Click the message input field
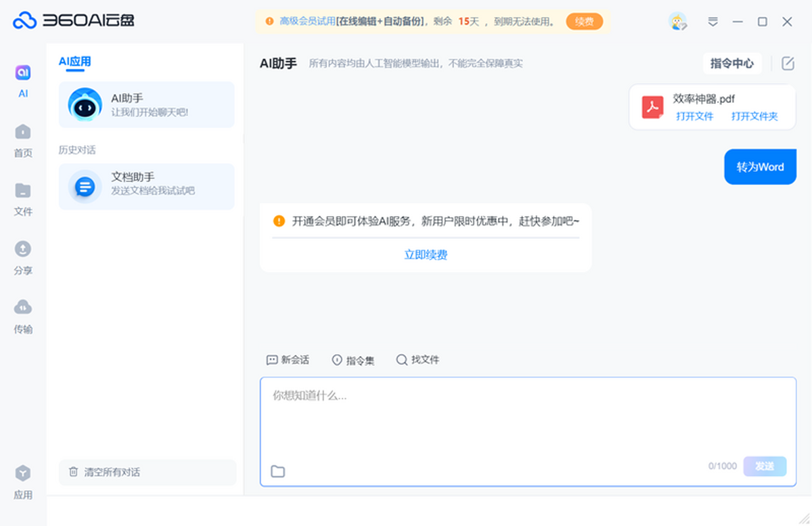 point(528,420)
